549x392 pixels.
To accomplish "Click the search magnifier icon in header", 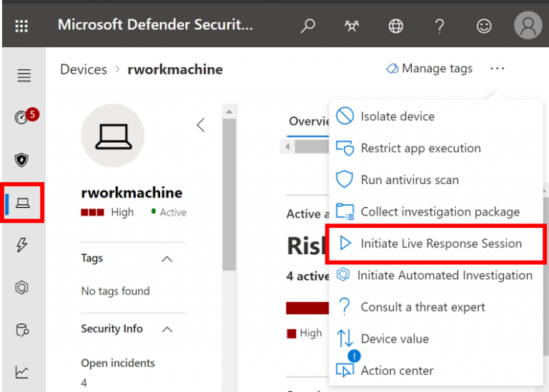I will (307, 26).
